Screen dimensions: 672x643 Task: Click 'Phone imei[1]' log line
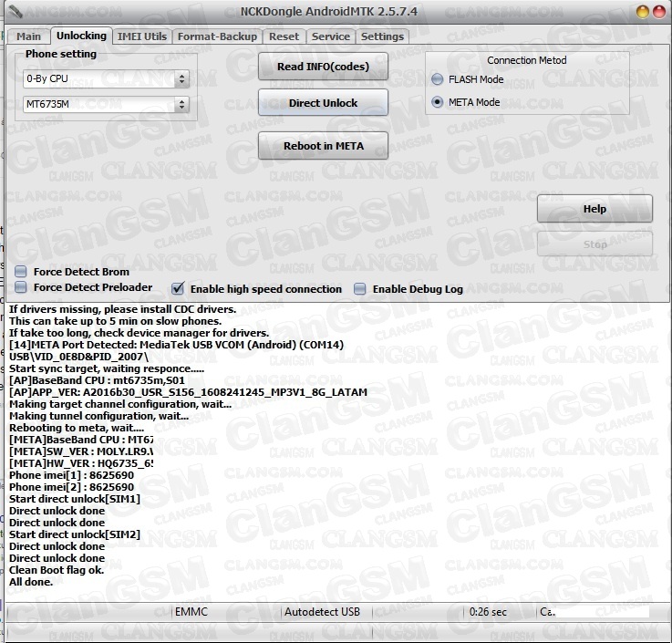(x=71, y=475)
